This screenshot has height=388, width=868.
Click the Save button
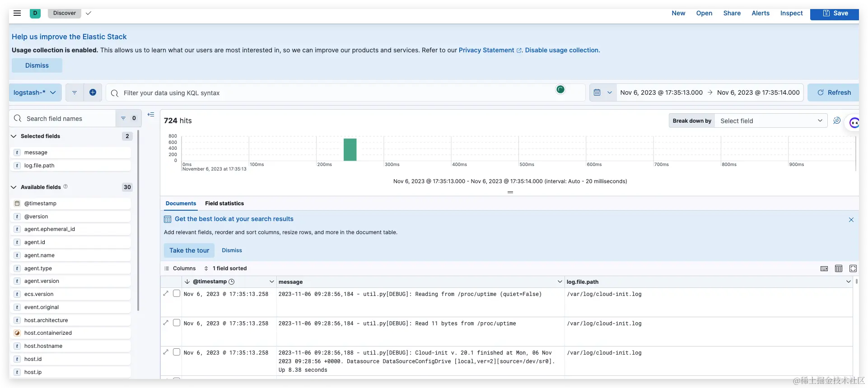835,14
